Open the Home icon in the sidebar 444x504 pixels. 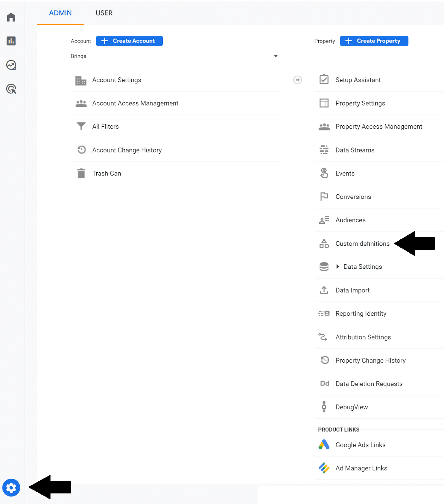click(11, 17)
